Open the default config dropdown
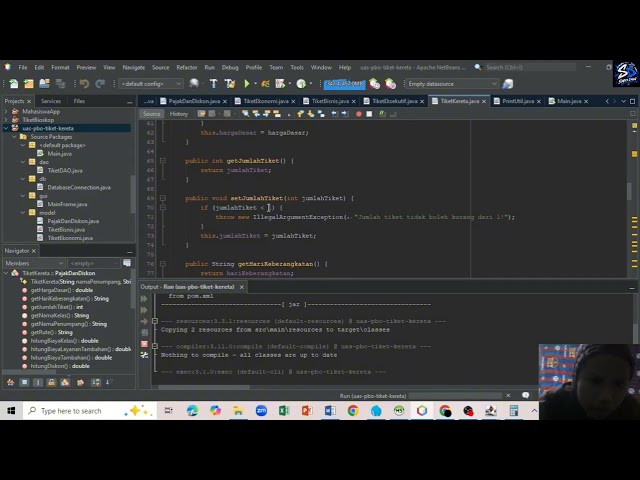 click(151, 84)
